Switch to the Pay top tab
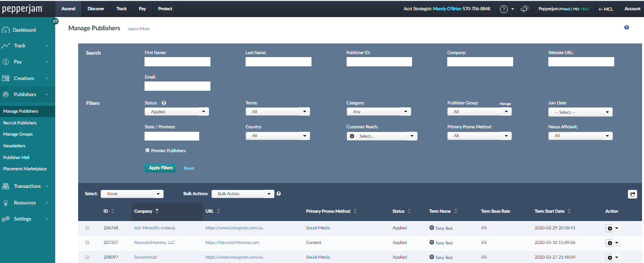This screenshot has width=644, height=263. (142, 9)
